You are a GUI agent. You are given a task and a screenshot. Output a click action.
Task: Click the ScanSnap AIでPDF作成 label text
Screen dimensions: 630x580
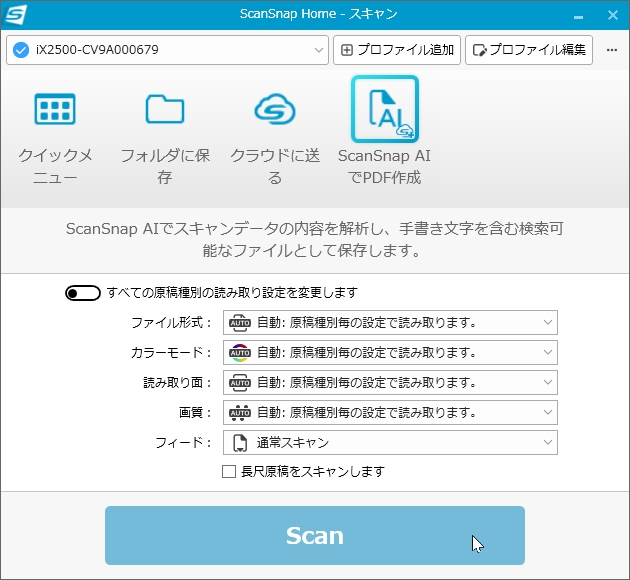click(385, 166)
